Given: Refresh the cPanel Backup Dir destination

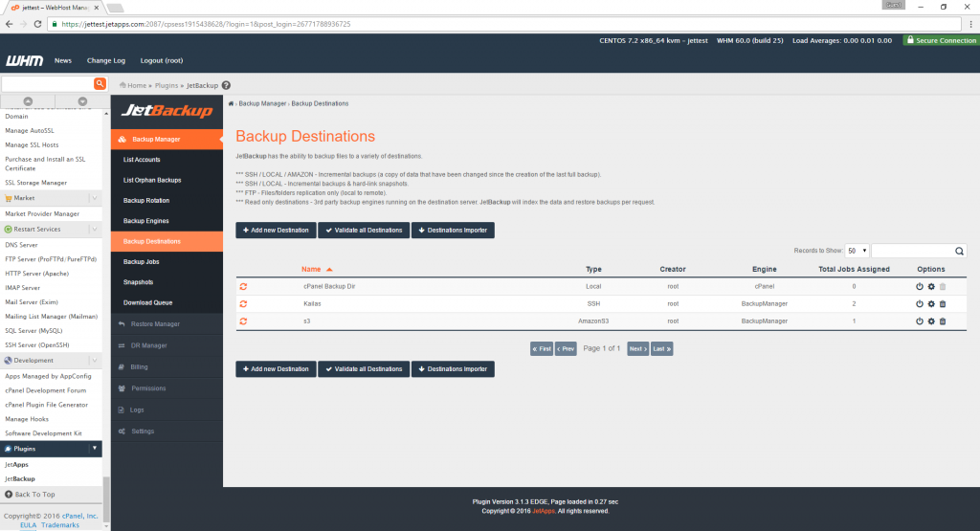Looking at the screenshot, I should [243, 286].
